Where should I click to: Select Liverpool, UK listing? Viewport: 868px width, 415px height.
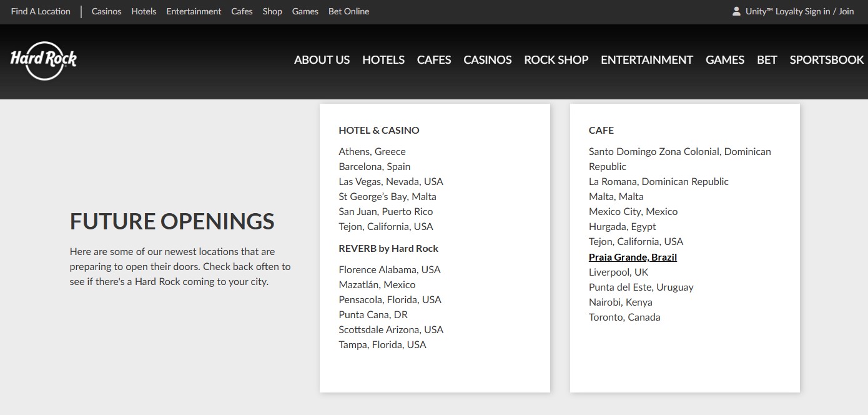(x=619, y=272)
